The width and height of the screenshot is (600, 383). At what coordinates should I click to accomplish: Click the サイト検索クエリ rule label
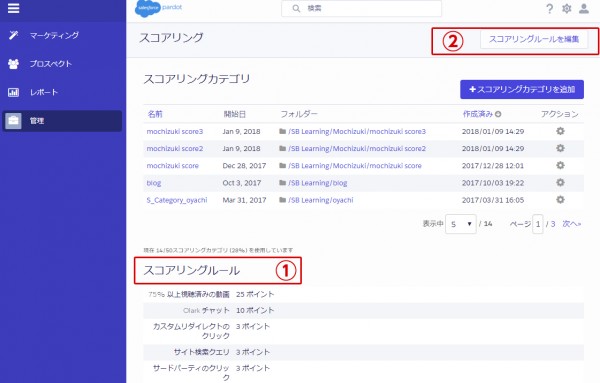point(202,352)
